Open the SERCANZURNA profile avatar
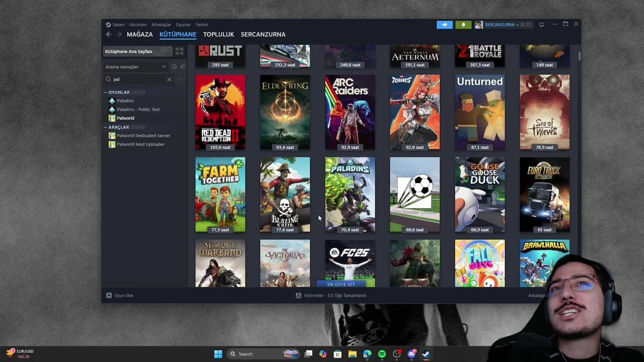 [478, 25]
